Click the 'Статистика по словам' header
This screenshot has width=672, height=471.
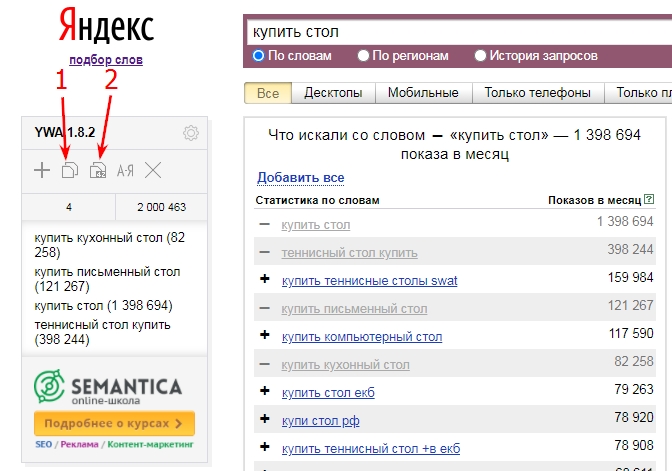point(318,200)
